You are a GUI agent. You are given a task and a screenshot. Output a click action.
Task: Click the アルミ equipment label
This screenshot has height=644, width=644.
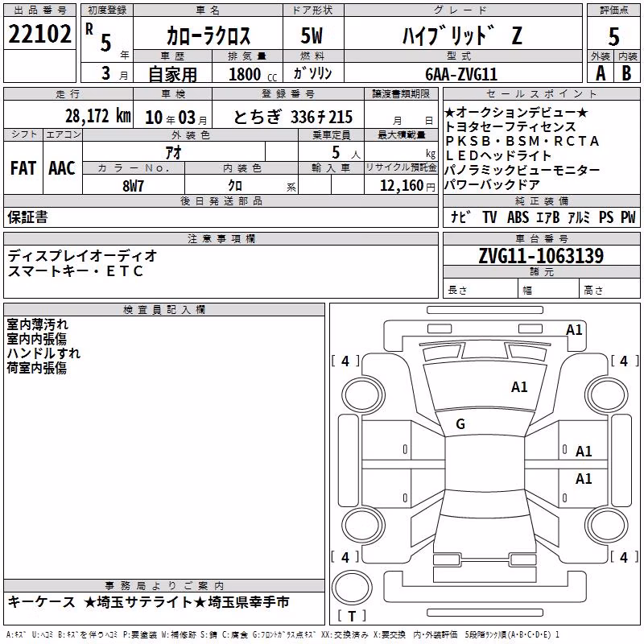(579, 217)
